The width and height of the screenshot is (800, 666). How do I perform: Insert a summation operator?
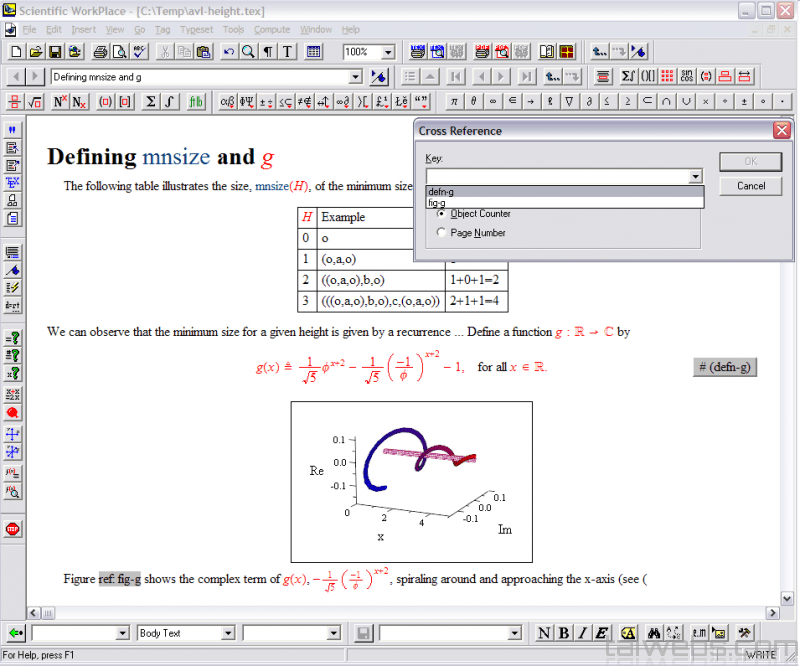tap(150, 101)
